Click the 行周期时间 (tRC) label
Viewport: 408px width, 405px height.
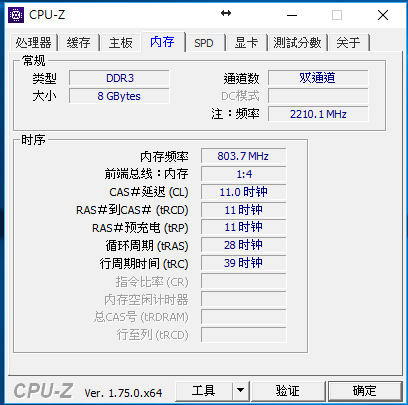click(x=144, y=264)
